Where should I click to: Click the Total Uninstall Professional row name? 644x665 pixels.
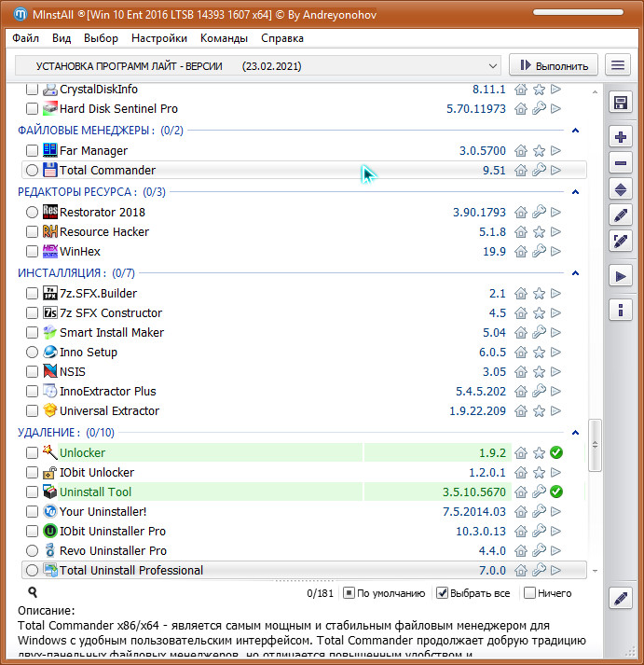click(131, 571)
